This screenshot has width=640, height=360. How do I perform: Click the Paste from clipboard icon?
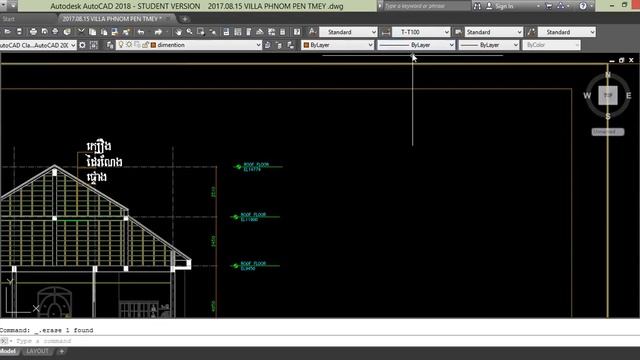[104, 32]
